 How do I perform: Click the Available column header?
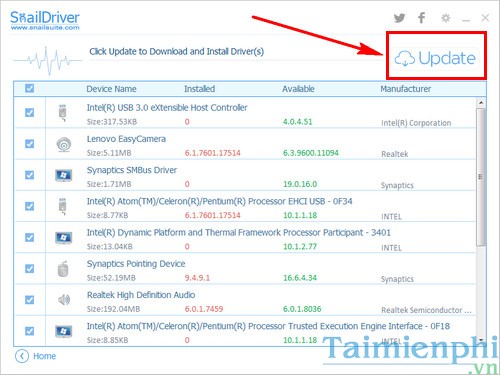click(x=298, y=89)
